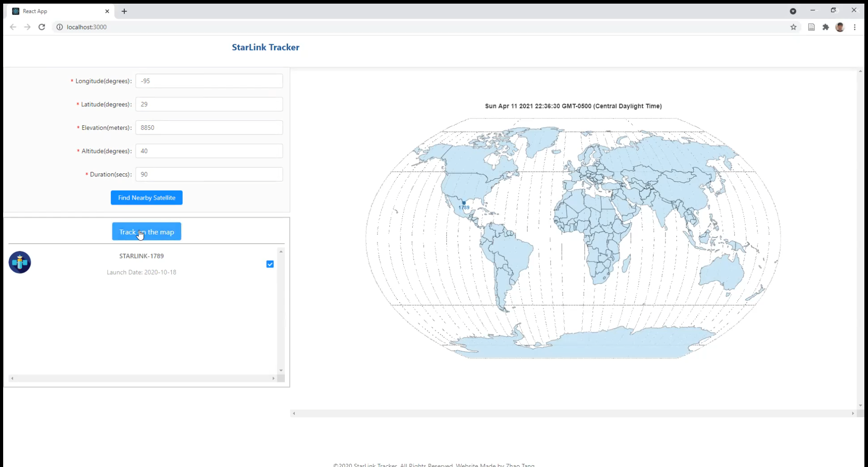Restore down the Chrome window

[834, 10]
